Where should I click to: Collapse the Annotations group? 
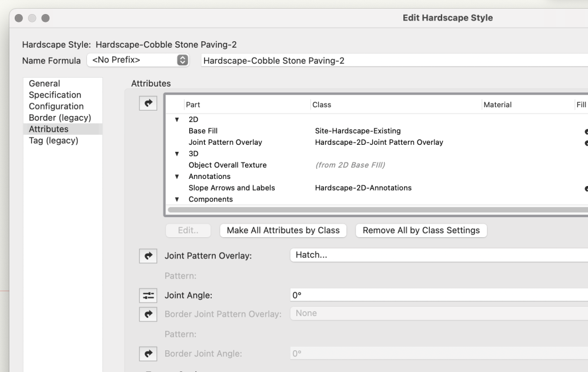[x=176, y=177]
